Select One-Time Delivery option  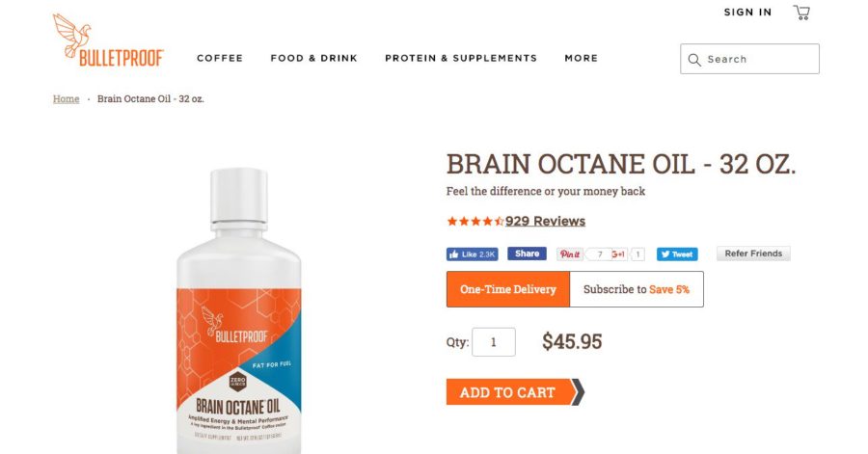[508, 289]
